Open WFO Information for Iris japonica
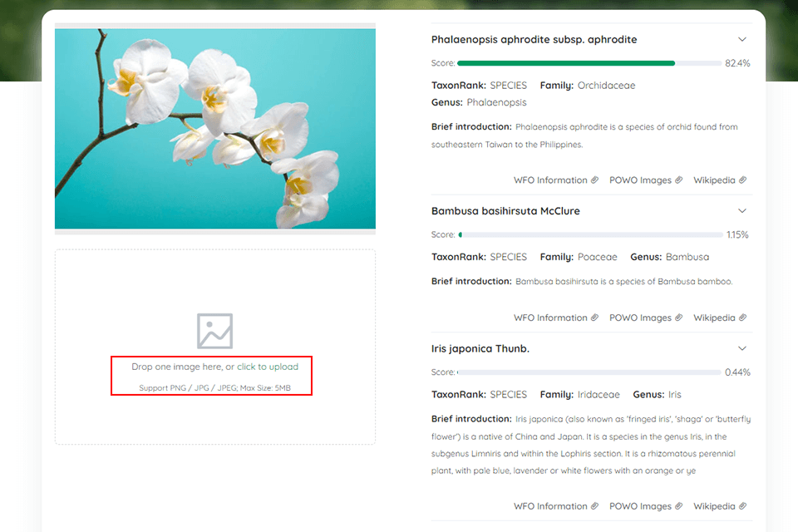798x532 pixels. point(556,506)
